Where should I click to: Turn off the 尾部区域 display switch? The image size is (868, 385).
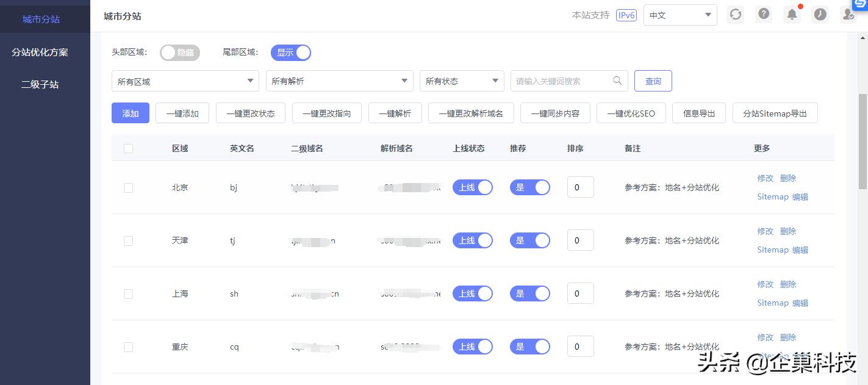[x=291, y=52]
